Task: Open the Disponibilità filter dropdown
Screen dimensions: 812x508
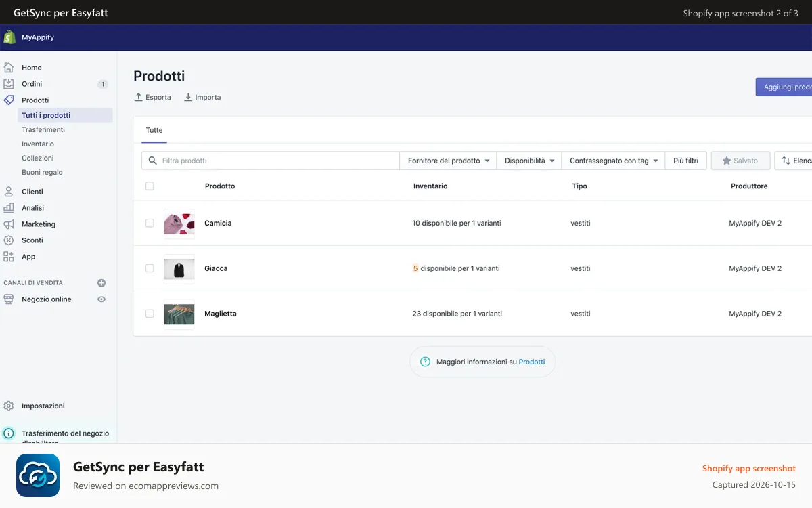Action: (x=529, y=161)
